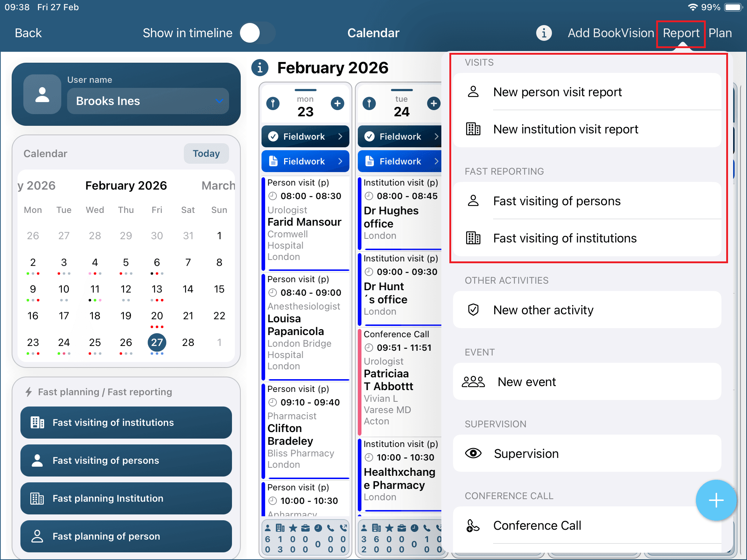Click the info icon next to Add BookVision
The width and height of the screenshot is (747, 560).
pyautogui.click(x=543, y=33)
